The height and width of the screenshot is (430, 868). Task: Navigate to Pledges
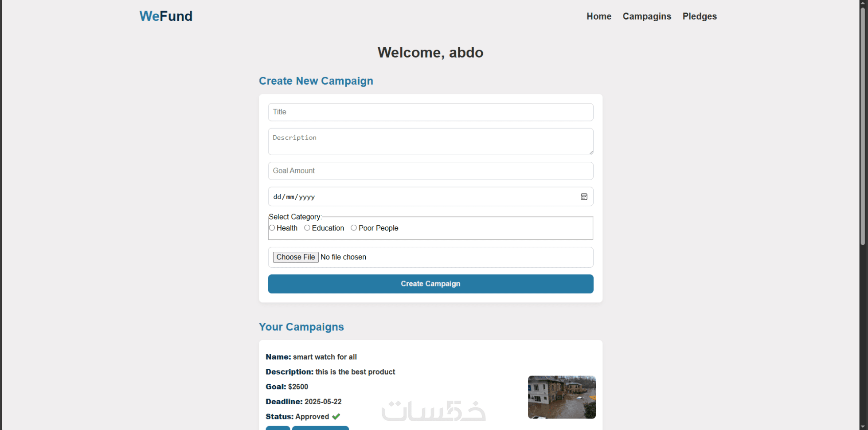[x=700, y=16]
